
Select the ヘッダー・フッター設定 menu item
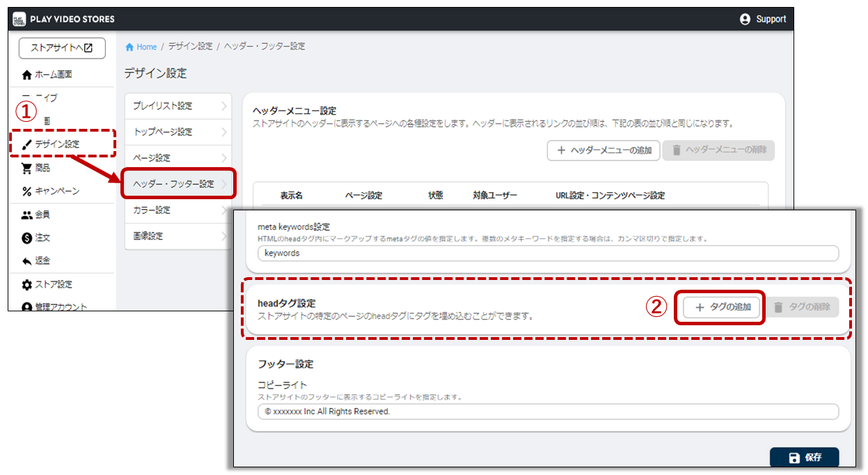click(x=177, y=184)
